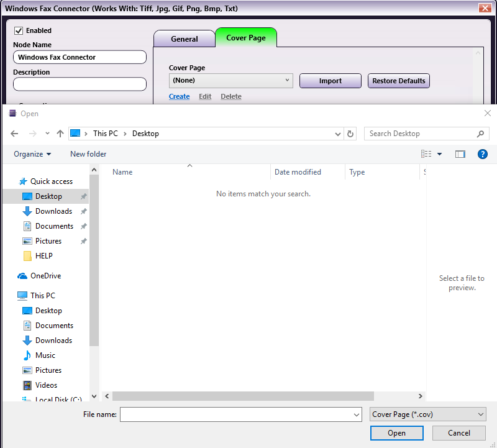Expand the address bar history dropdown
Image resolution: width=497 pixels, height=448 pixels.
point(337,134)
